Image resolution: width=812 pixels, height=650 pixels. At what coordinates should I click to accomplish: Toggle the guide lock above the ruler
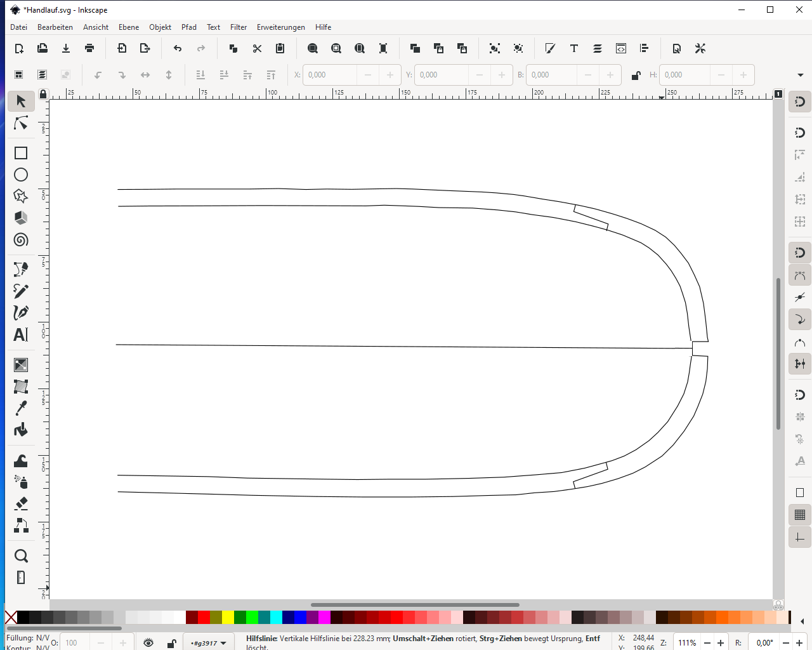(x=43, y=94)
